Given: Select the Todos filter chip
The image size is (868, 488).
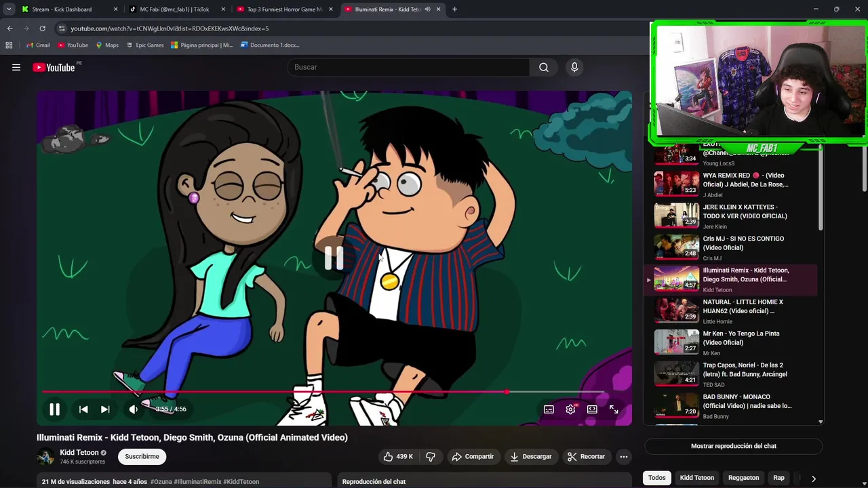Looking at the screenshot, I should (x=656, y=478).
